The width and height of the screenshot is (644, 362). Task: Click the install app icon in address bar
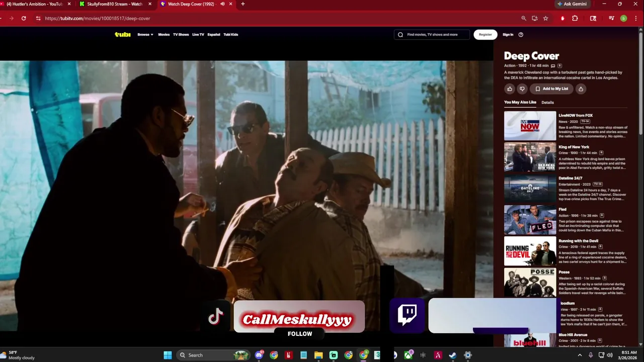(x=535, y=18)
